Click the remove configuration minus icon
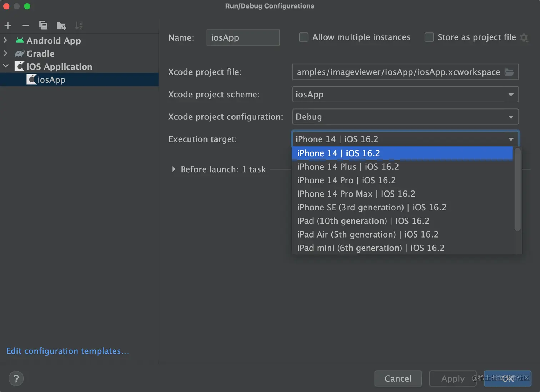Screen dimensions: 540x392 [25, 26]
